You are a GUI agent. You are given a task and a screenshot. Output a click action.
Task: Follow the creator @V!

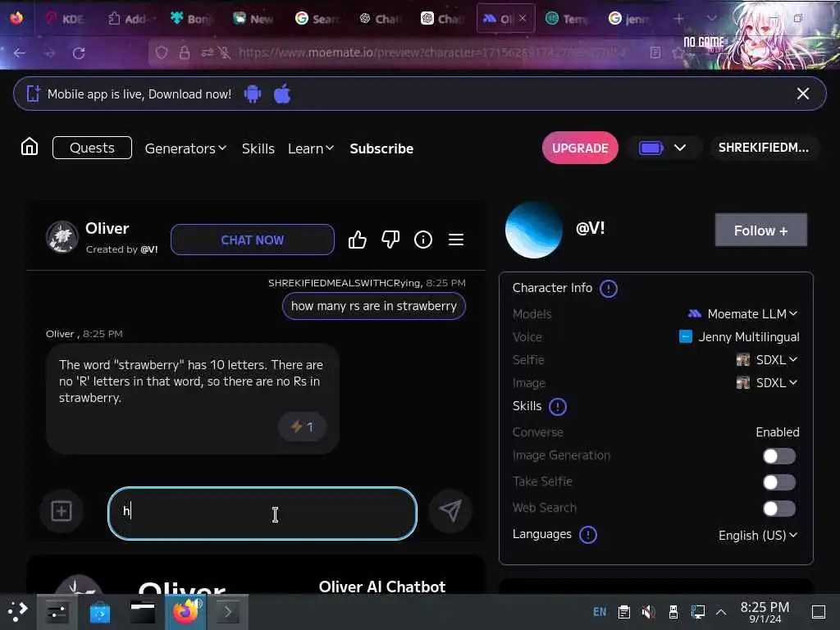(760, 231)
